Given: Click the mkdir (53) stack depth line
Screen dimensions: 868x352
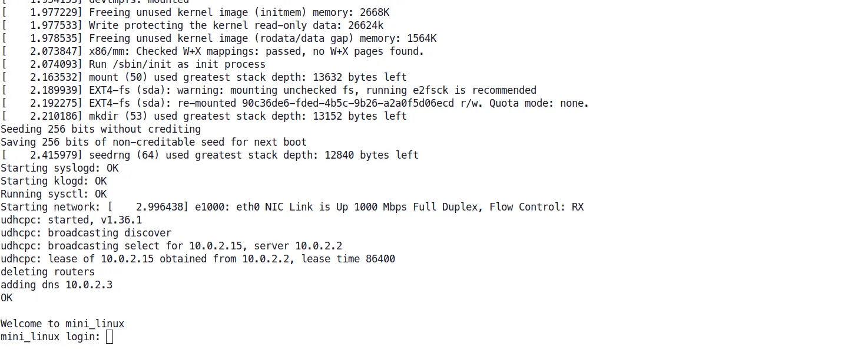Looking at the screenshot, I should coord(247,116).
